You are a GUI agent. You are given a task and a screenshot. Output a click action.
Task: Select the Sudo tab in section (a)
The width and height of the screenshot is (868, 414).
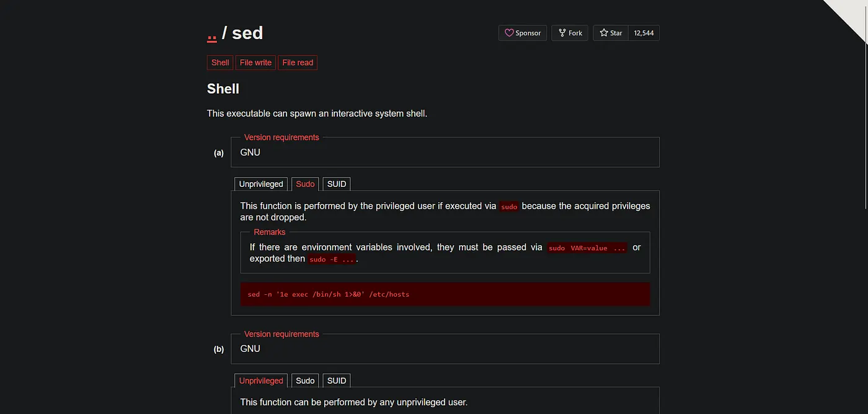tap(305, 184)
